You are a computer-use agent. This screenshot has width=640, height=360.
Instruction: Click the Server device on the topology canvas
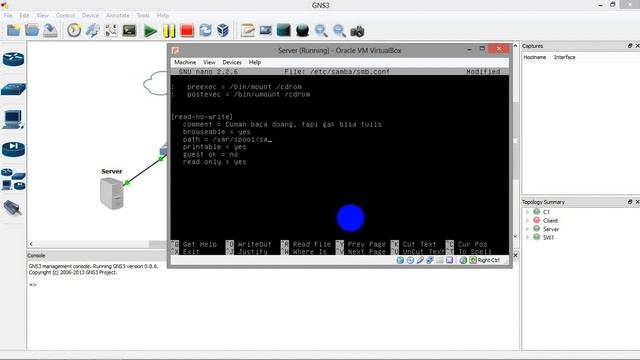point(111,194)
